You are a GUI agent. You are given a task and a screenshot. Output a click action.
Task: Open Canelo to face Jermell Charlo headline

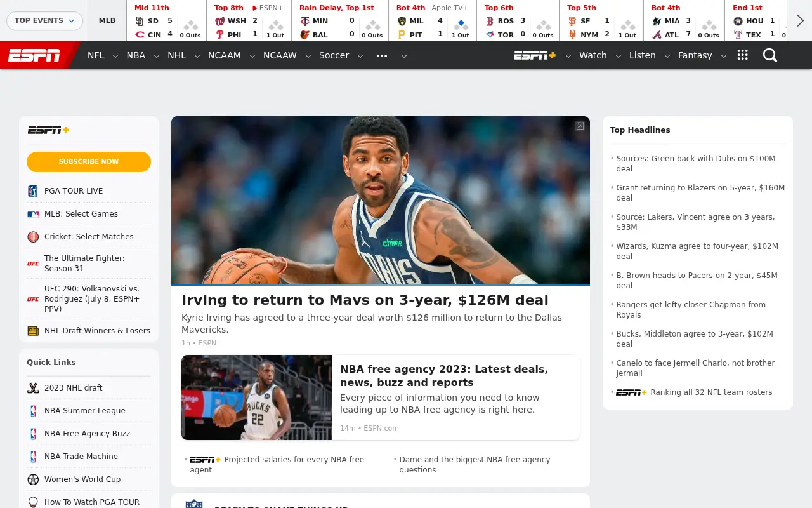(695, 368)
